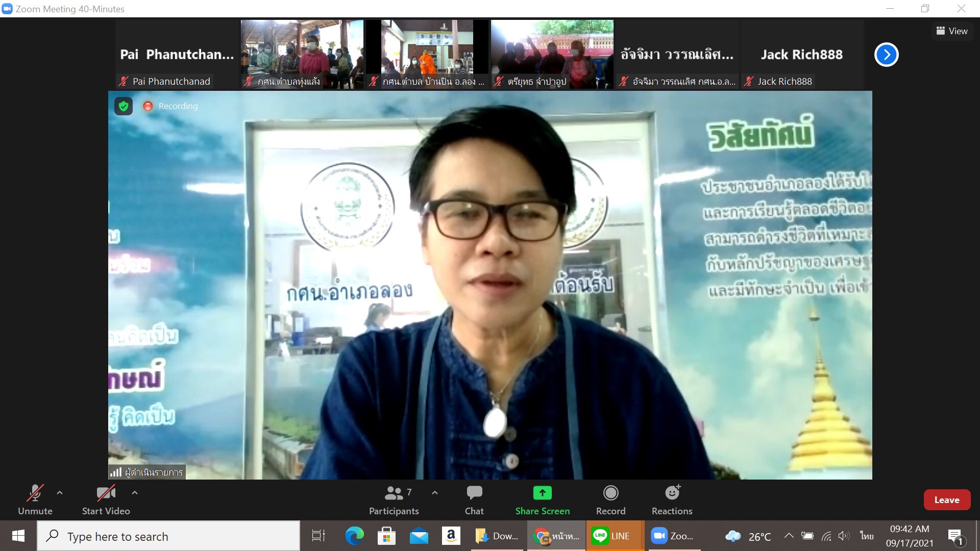Click the green Share Screen icon
This screenshot has height=551, width=980.
pyautogui.click(x=542, y=493)
